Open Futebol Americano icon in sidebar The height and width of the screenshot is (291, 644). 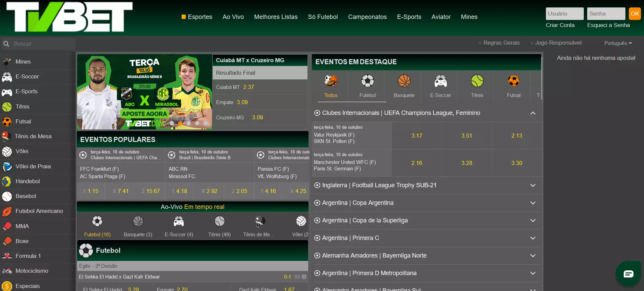pos(7,211)
